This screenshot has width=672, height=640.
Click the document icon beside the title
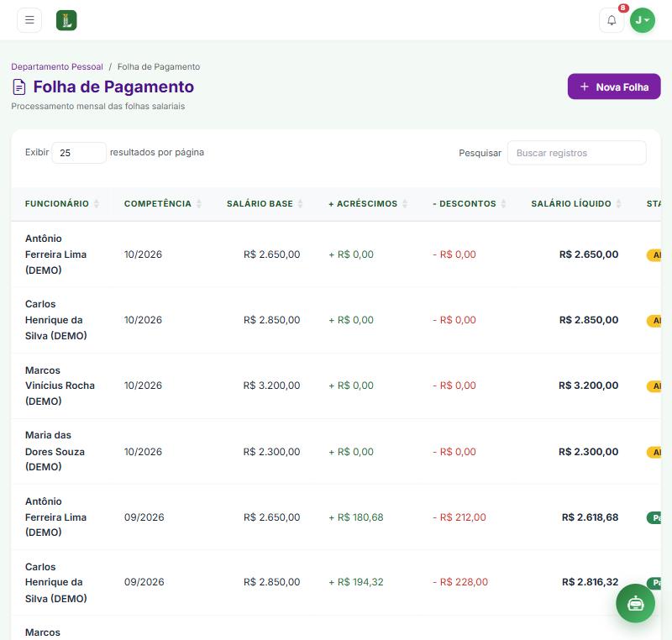click(19, 87)
